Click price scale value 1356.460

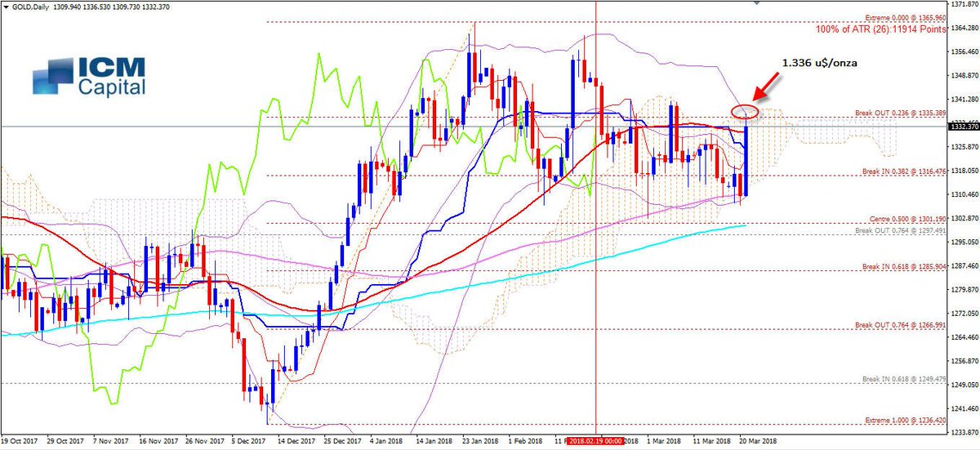coord(964,51)
